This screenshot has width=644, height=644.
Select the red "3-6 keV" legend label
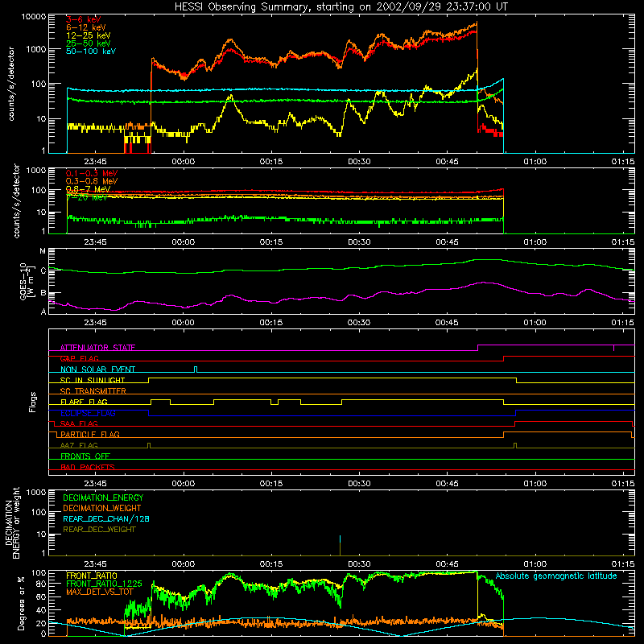(x=84, y=19)
